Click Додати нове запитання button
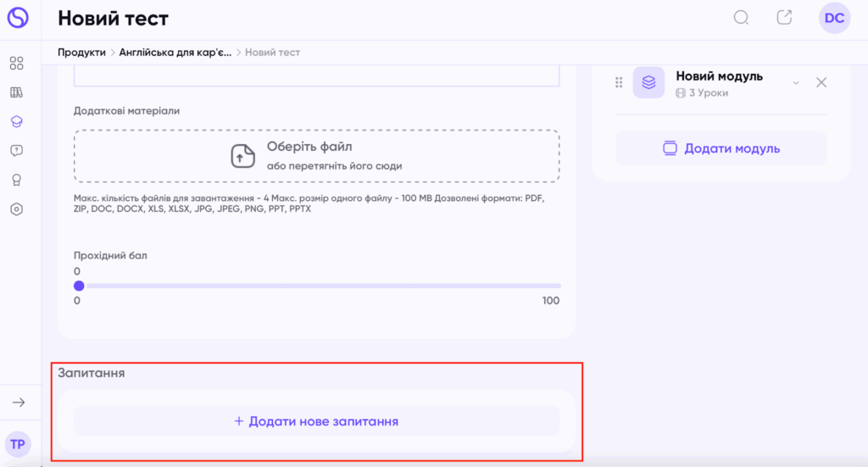Screen dimensions: 868x467 317,421
